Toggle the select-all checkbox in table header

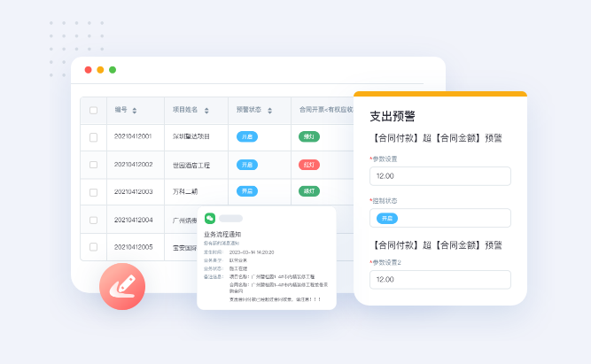[94, 111]
